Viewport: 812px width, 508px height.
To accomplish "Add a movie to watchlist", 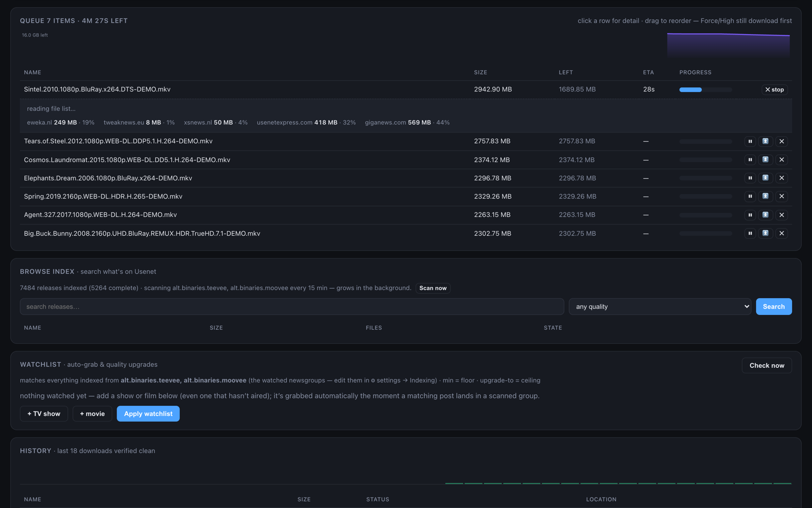I will [92, 414].
